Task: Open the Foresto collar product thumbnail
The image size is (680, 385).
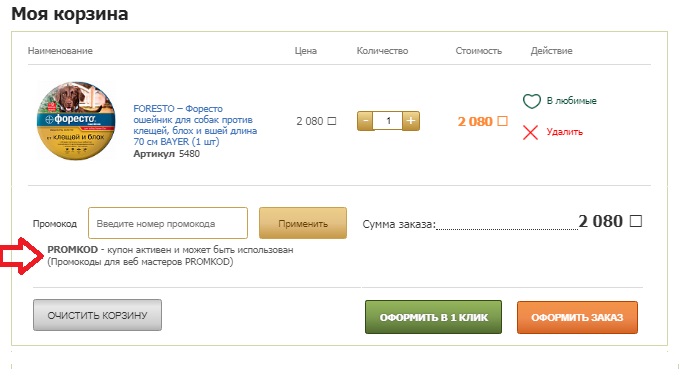Action: (x=76, y=121)
